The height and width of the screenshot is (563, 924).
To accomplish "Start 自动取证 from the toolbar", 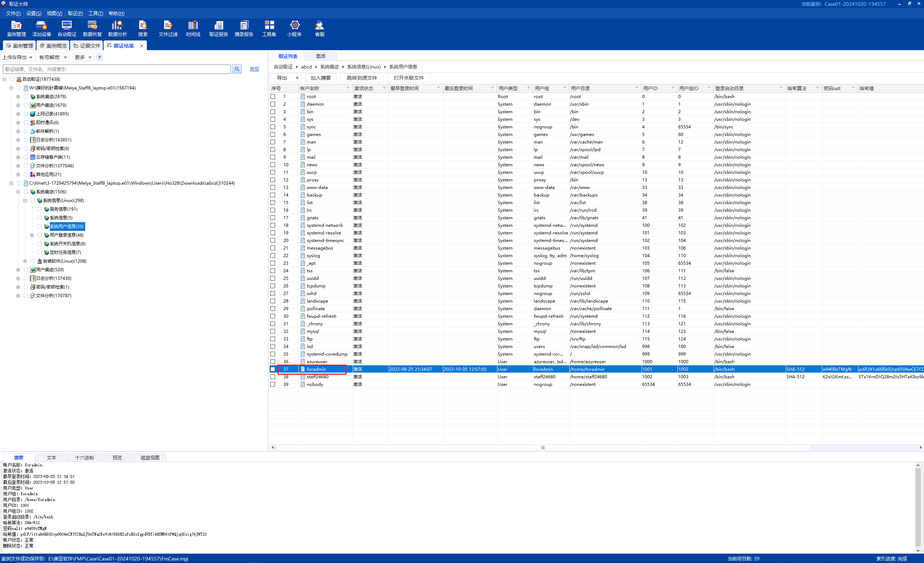I will coord(67,29).
